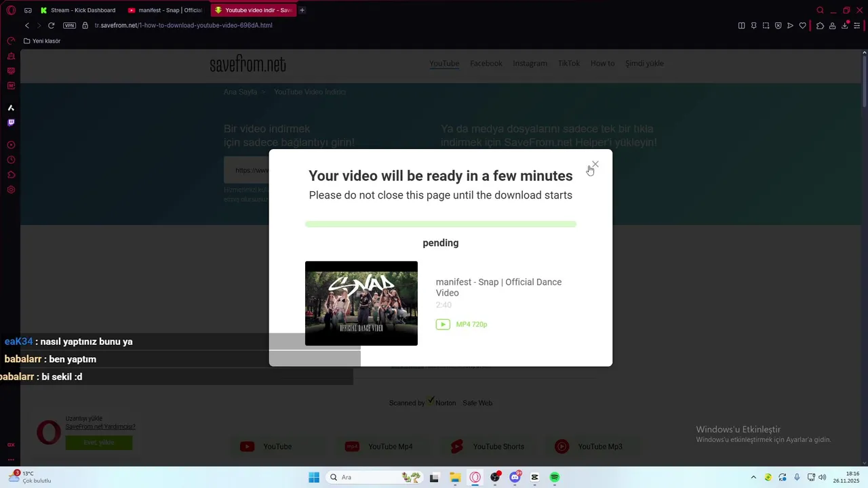This screenshot has width=868, height=488.
Task: Reload the savefrom.net page
Action: [x=51, y=25]
